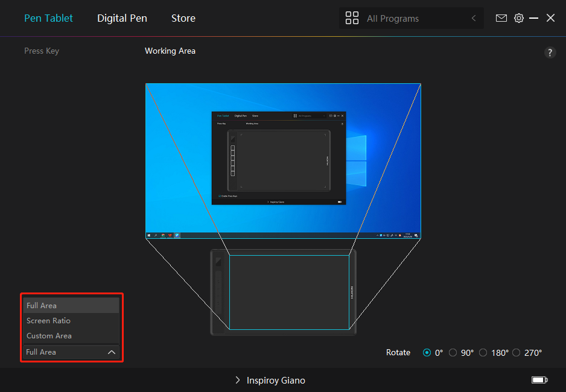Select the 90° rotation option

pos(453,353)
